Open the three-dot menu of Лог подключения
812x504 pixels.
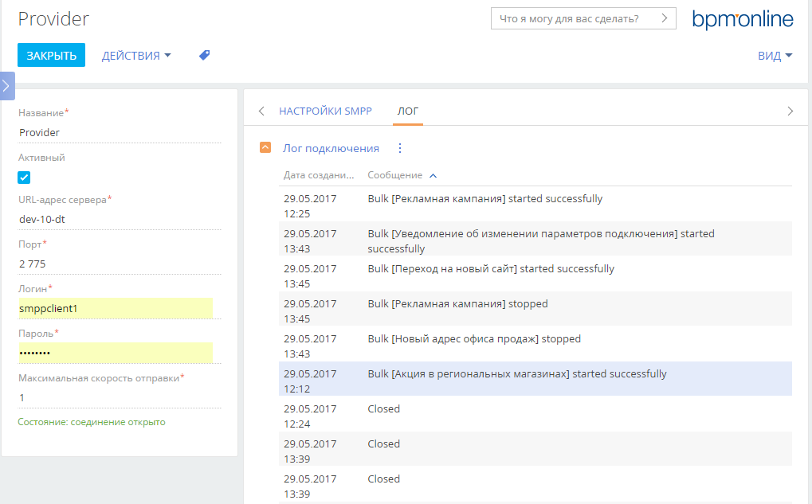tap(400, 149)
